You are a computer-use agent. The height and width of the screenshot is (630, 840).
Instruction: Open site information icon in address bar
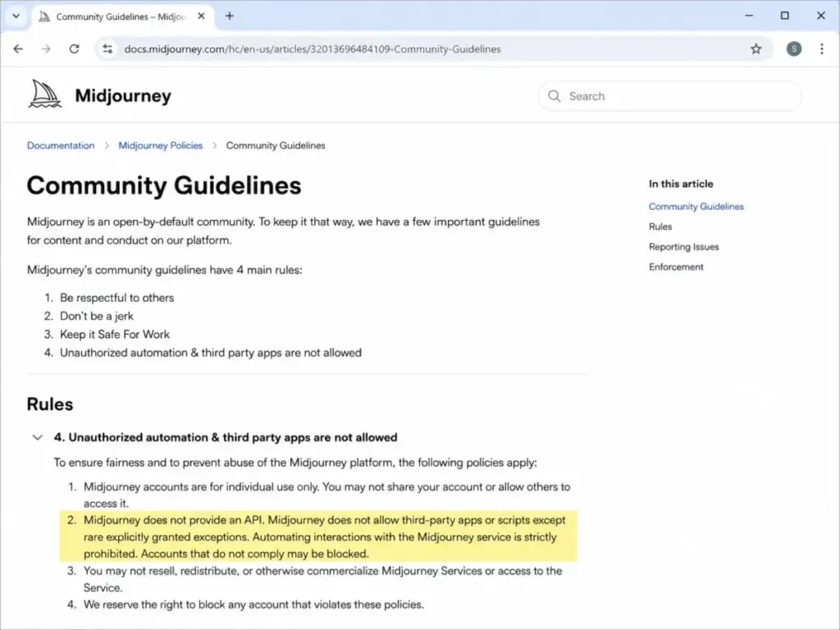coord(107,48)
